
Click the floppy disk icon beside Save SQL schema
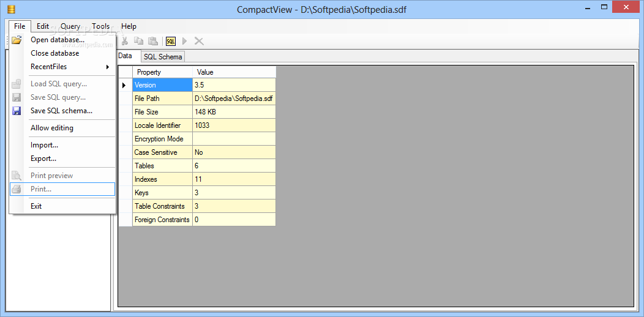[x=17, y=111]
